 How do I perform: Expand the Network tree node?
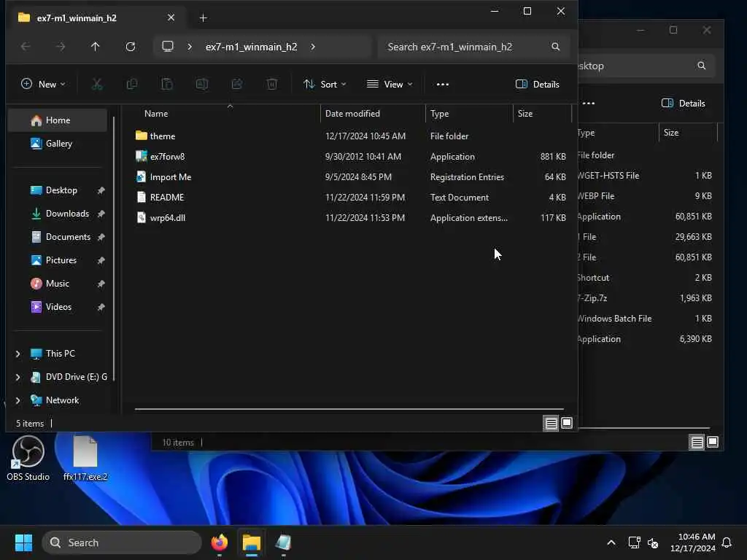pyautogui.click(x=18, y=400)
